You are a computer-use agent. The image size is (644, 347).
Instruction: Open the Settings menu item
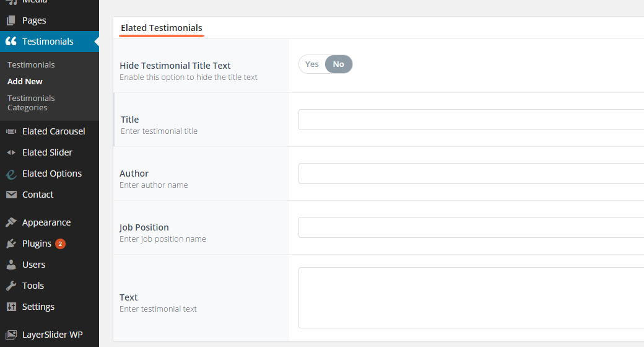38,307
